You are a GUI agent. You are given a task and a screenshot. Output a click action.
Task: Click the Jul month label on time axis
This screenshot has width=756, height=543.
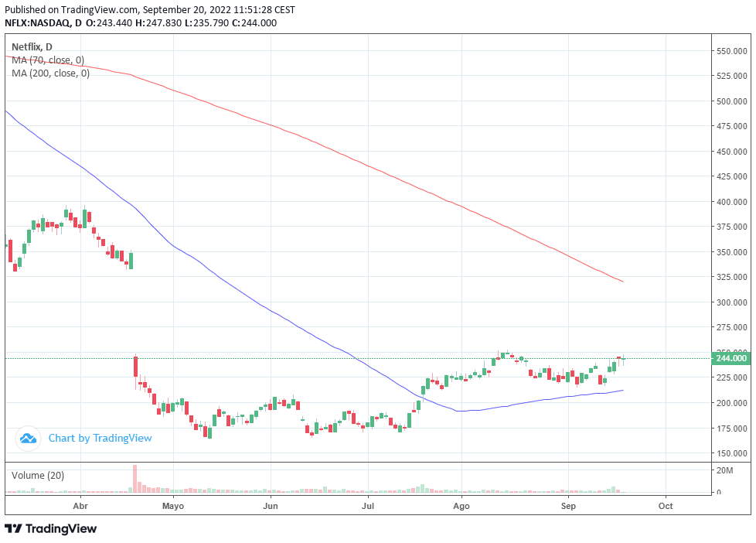pyautogui.click(x=368, y=506)
